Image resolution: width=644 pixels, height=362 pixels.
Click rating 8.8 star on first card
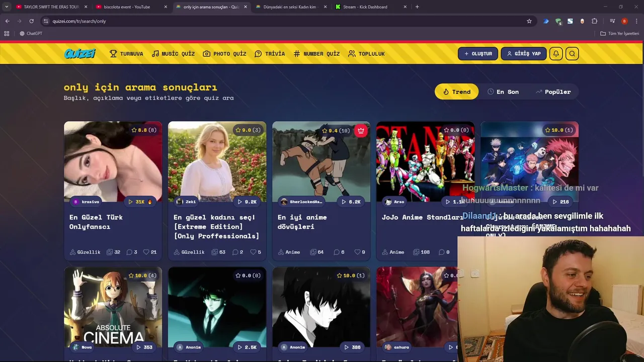(134, 130)
